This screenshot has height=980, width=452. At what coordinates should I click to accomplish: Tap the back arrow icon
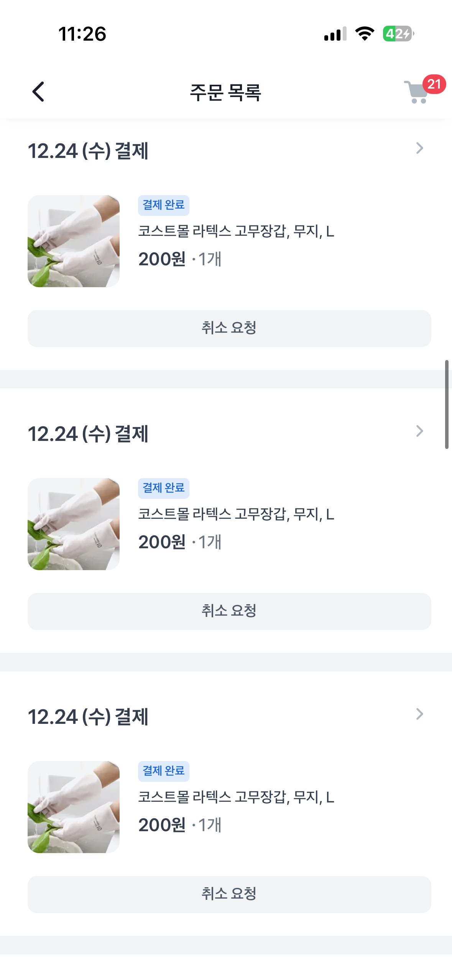coord(38,92)
